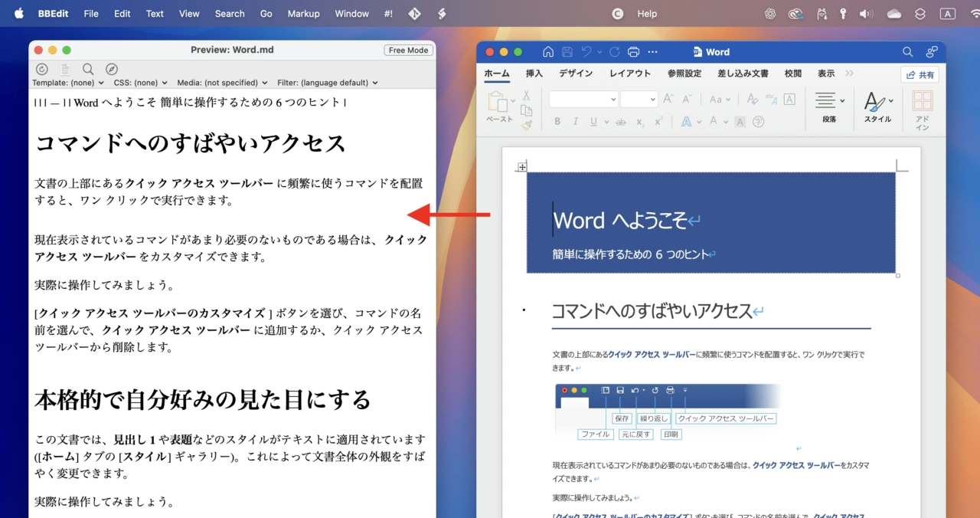Switch to the 校閲 ribbon tab
This screenshot has height=518, width=980.
pos(793,74)
